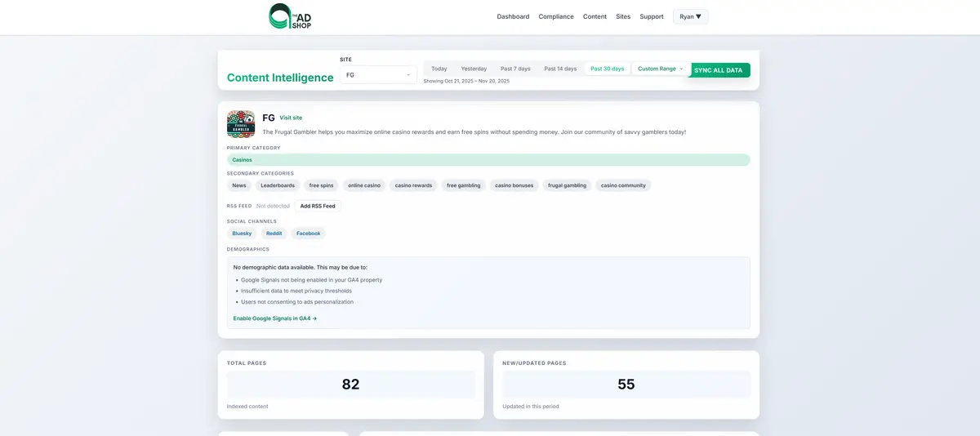Screen dimensions: 980x436
Task: Switch to Past 7 days range
Action: pos(515,69)
